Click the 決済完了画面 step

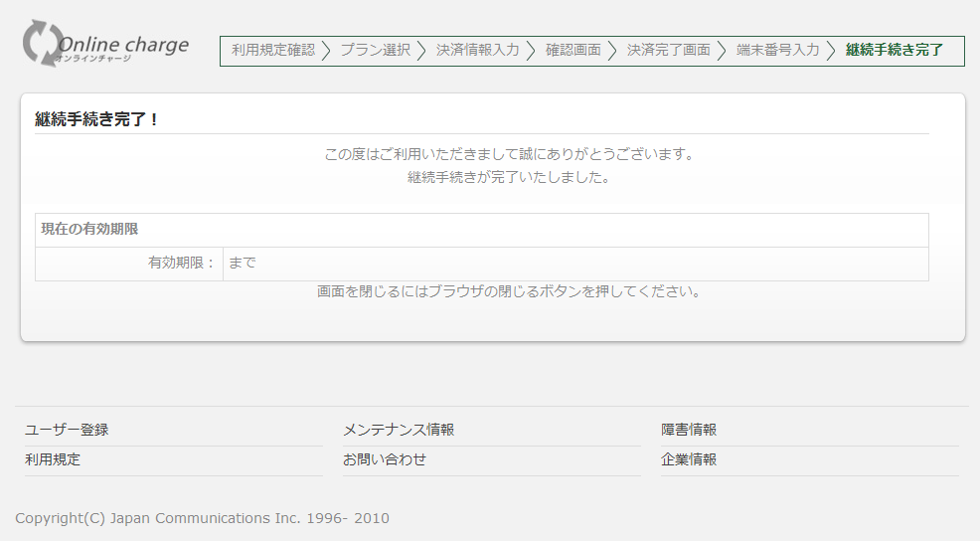(668, 50)
